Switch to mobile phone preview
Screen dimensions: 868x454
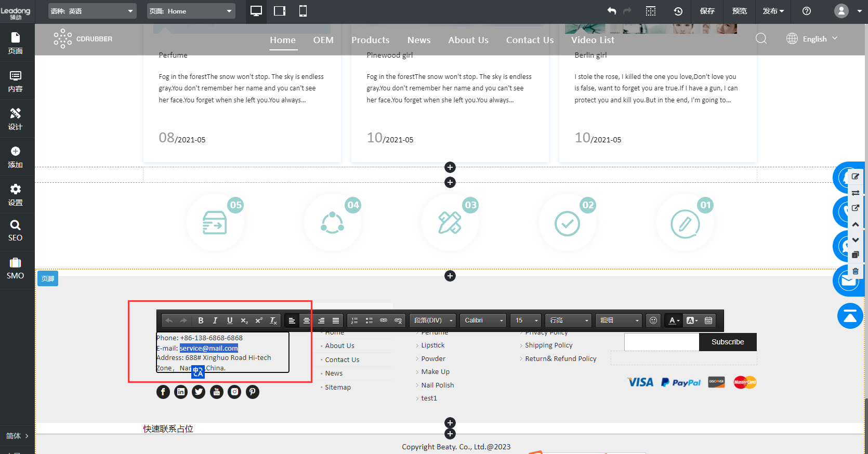[x=303, y=11]
